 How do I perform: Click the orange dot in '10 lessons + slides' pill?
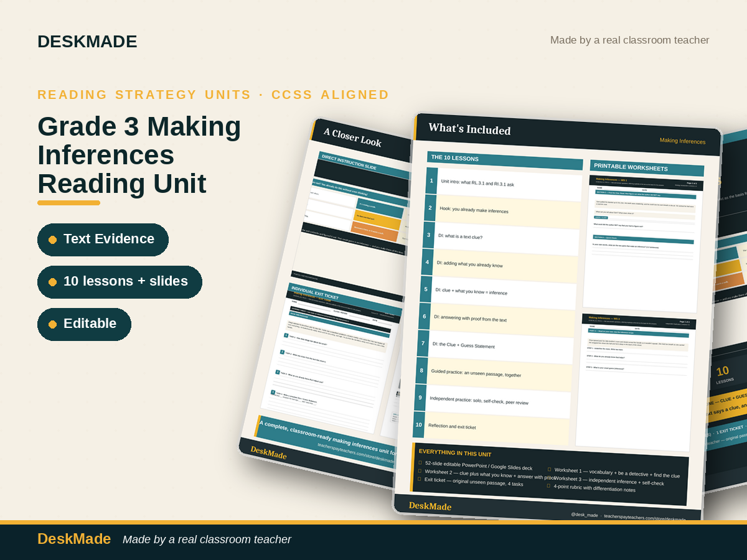(53, 282)
